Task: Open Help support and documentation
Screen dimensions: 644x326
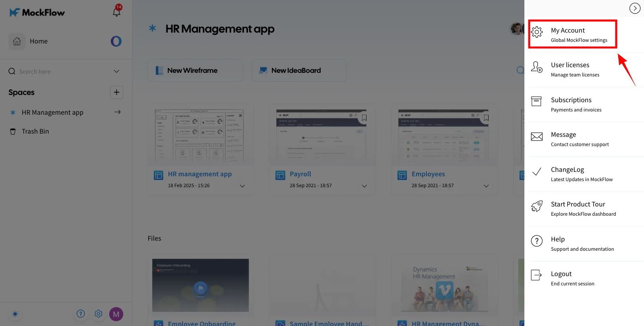Action: tap(586, 243)
